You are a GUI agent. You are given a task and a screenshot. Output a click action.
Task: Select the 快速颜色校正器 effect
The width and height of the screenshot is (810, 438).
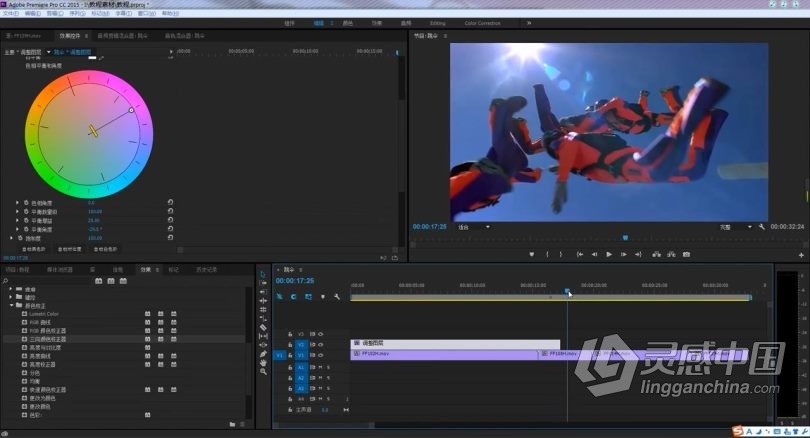tap(48, 389)
